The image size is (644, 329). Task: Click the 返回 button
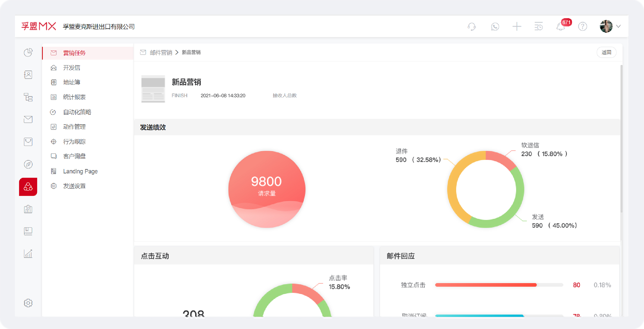pyautogui.click(x=607, y=52)
